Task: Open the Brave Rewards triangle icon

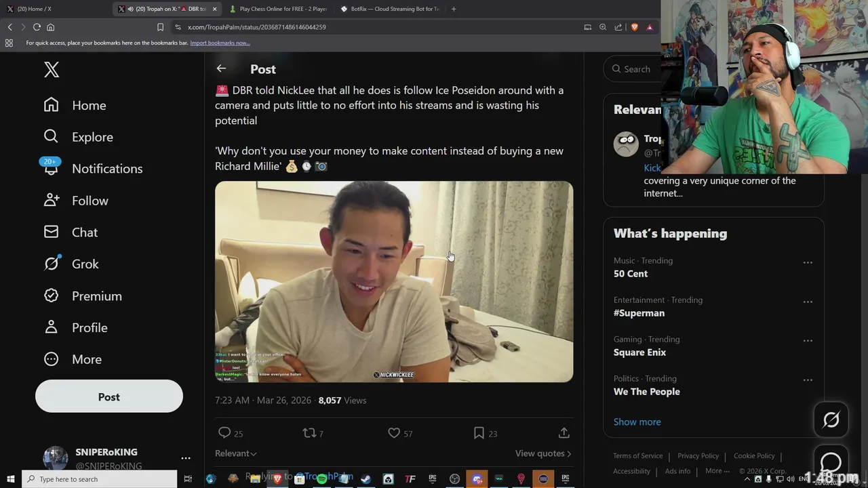Action: (x=650, y=27)
